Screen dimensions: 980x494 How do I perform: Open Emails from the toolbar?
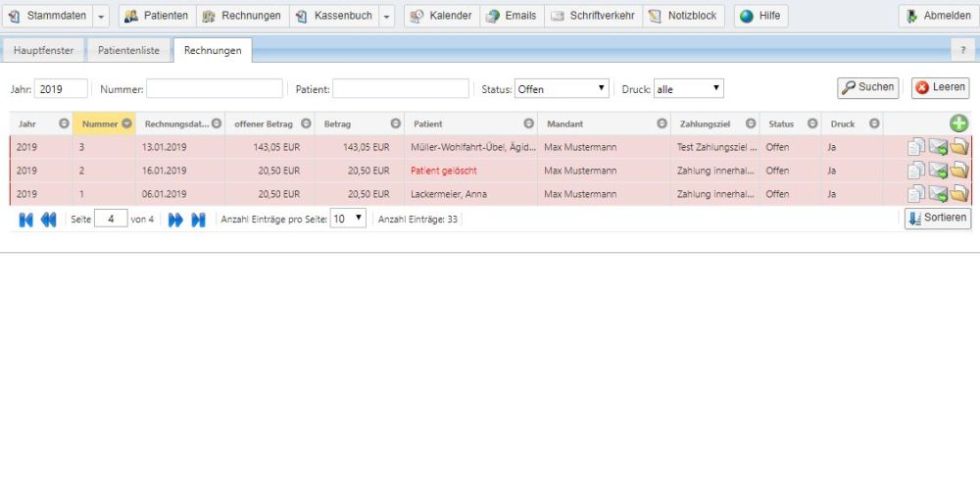pyautogui.click(x=512, y=16)
